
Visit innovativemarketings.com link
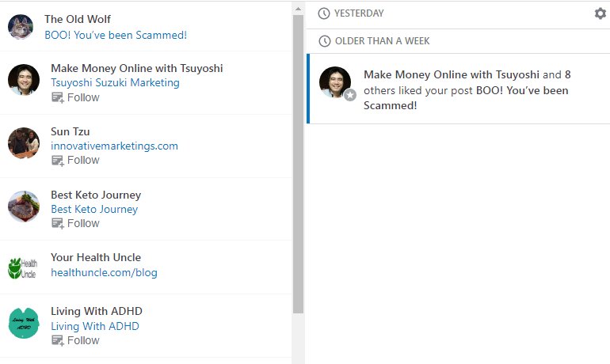tap(114, 146)
